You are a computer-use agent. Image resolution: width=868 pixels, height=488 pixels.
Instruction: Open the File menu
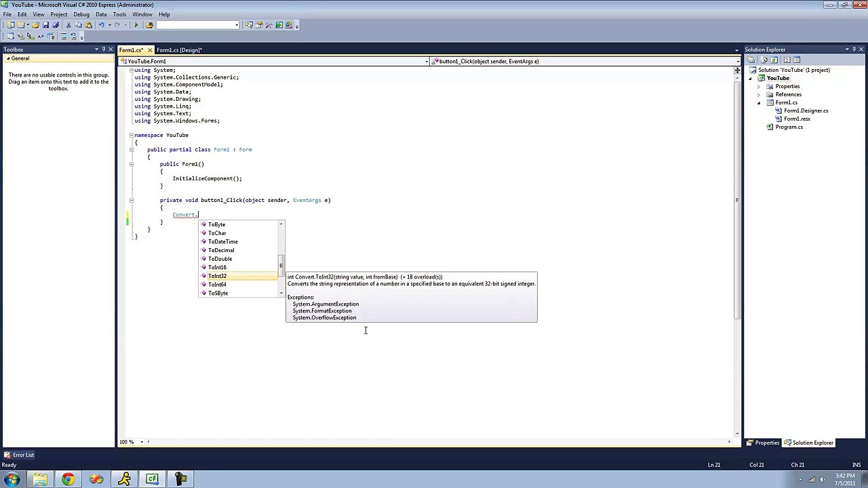tap(7, 14)
